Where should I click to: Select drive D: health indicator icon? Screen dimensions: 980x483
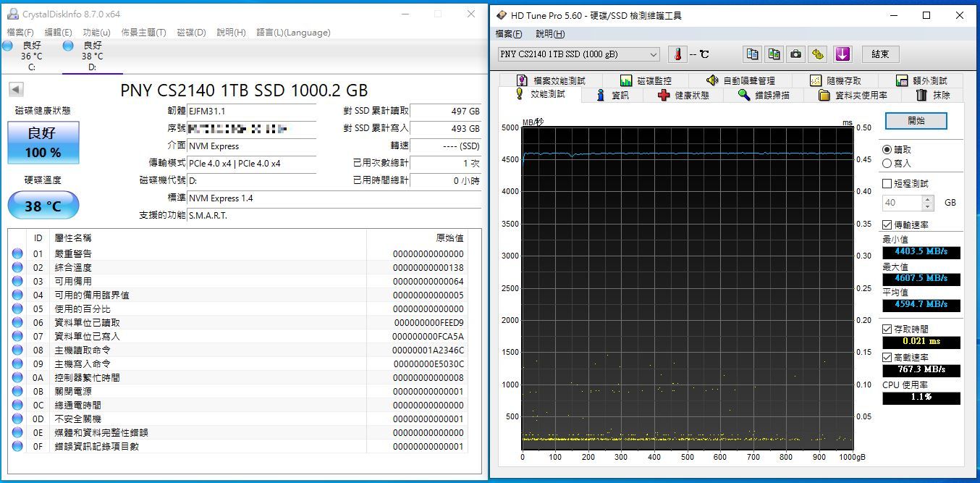(68, 46)
